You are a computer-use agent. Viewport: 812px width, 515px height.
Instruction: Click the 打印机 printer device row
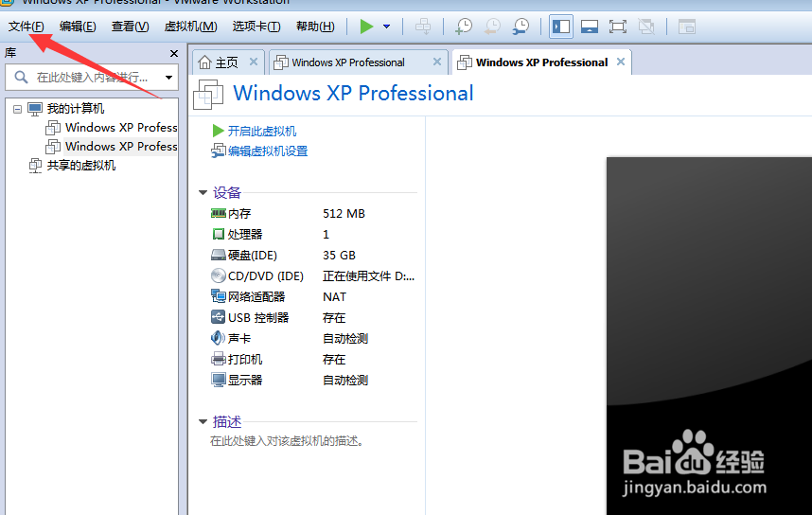point(313,359)
